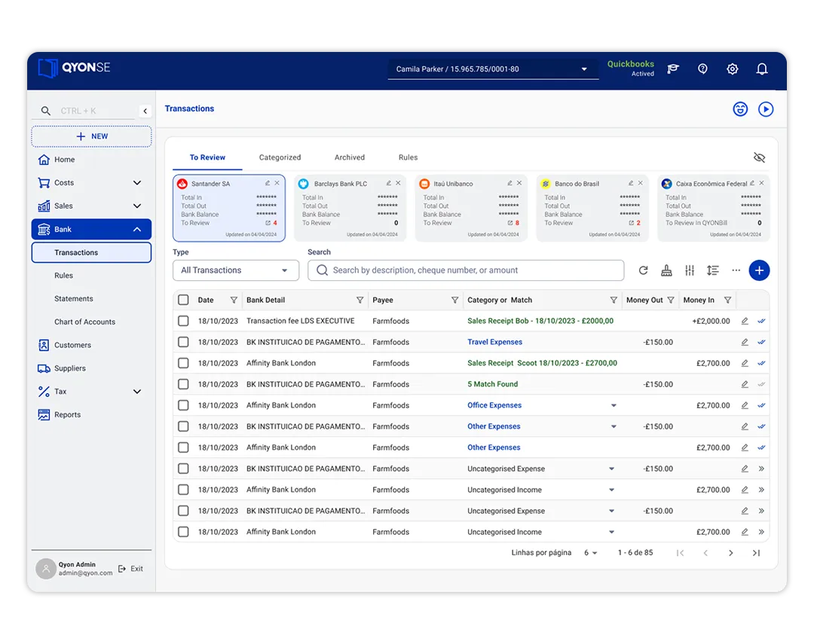Open the notifications bell
Viewport: 814px width, 644px height.
pyautogui.click(x=762, y=69)
